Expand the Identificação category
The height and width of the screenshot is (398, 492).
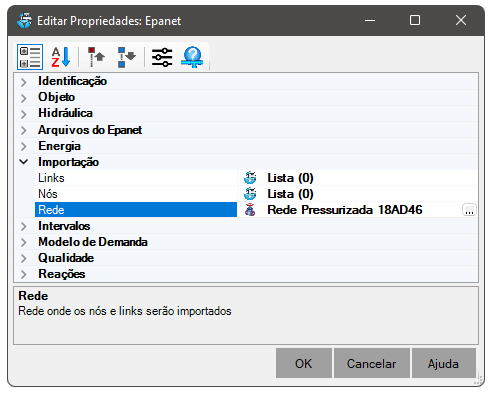[24, 82]
